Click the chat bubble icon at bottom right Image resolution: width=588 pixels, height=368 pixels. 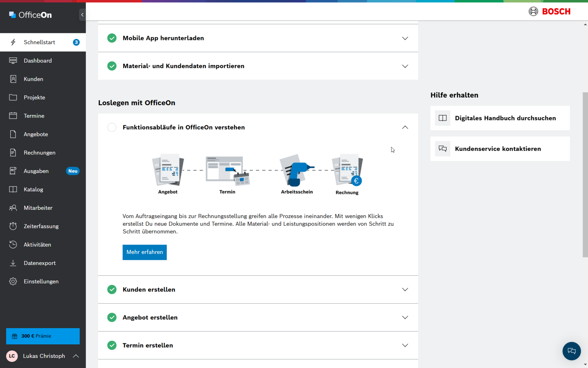(571, 351)
